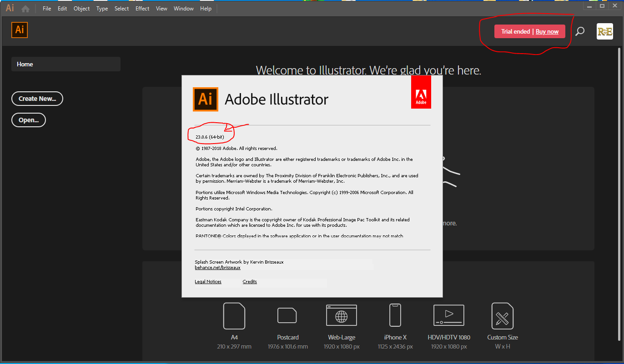Click the Web-Large preset label
The width and height of the screenshot is (624, 364).
point(342,337)
